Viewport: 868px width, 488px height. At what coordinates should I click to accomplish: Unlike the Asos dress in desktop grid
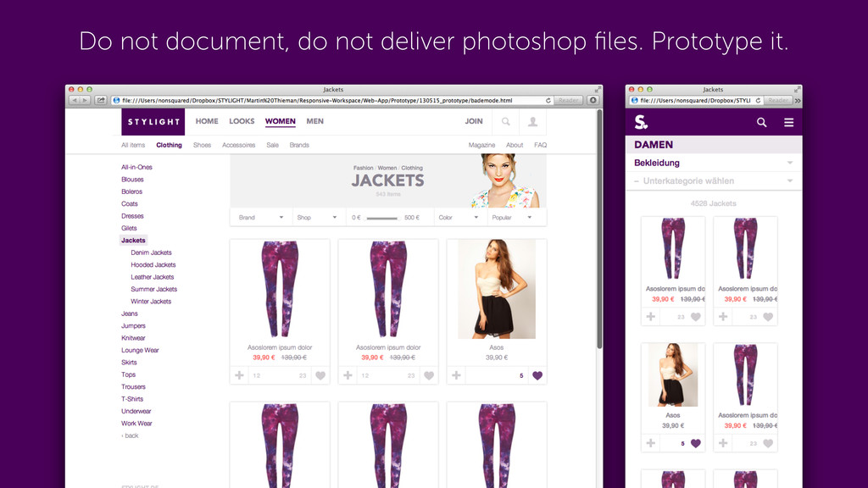coord(537,375)
